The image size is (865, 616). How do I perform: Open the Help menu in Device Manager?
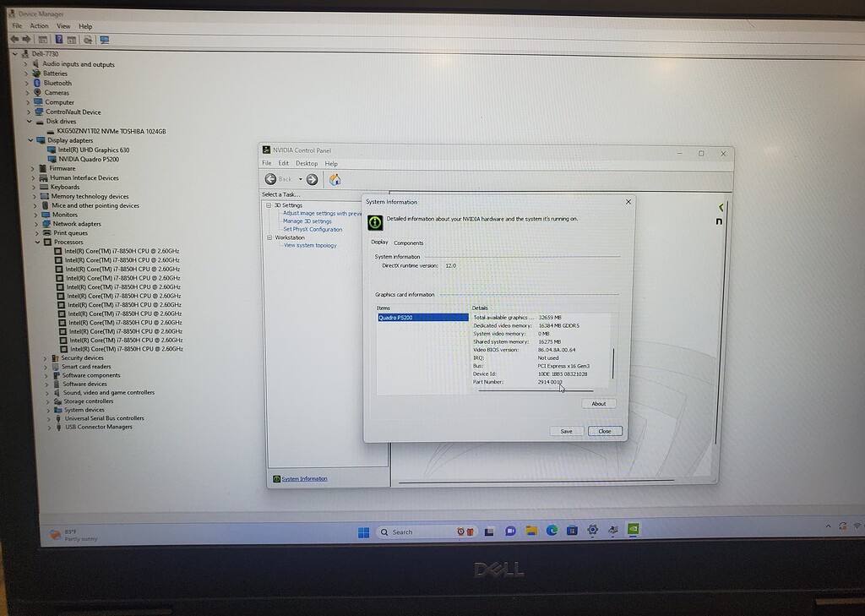[85, 26]
